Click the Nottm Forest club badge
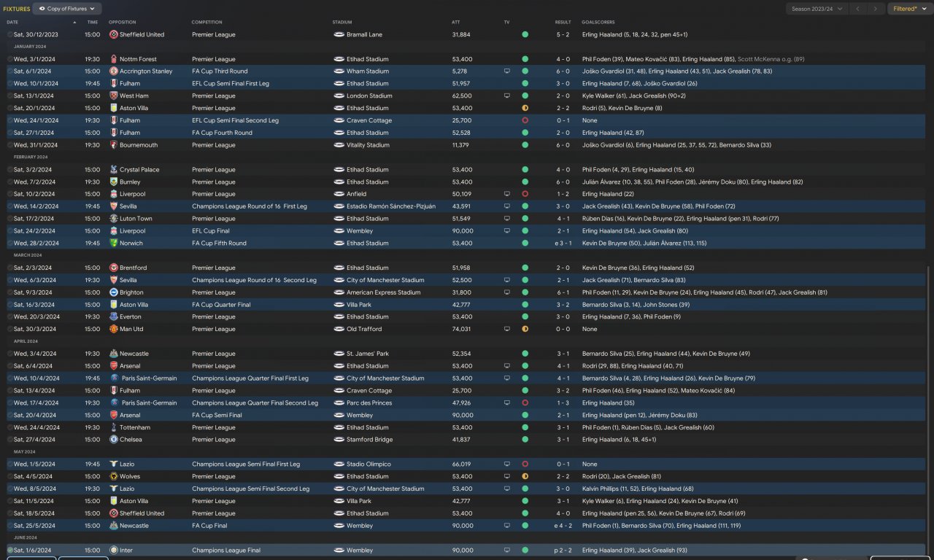The width and height of the screenshot is (934, 560). (114, 59)
